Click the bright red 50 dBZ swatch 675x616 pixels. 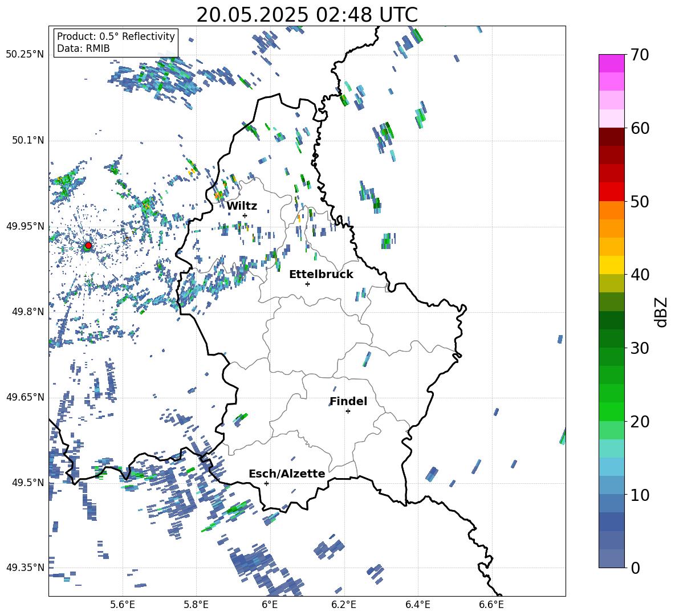tap(611, 192)
